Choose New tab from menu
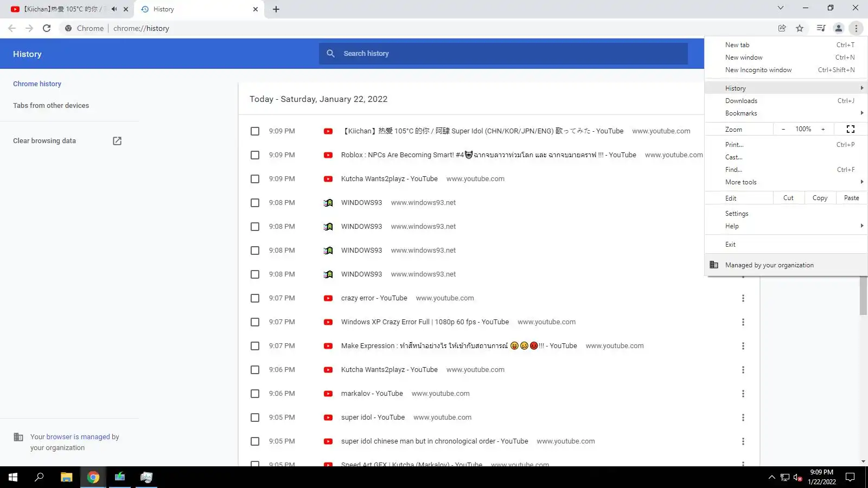Viewport: 868px width, 488px height. (786, 45)
